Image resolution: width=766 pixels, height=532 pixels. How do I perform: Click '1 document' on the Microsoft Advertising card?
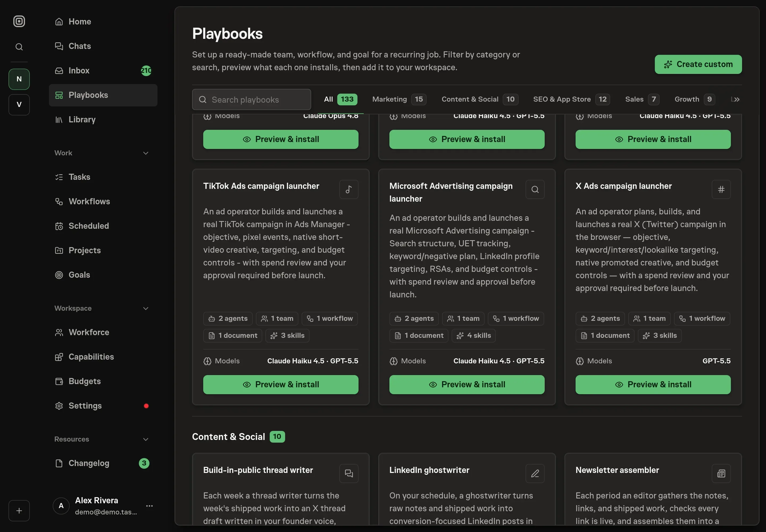pos(419,336)
